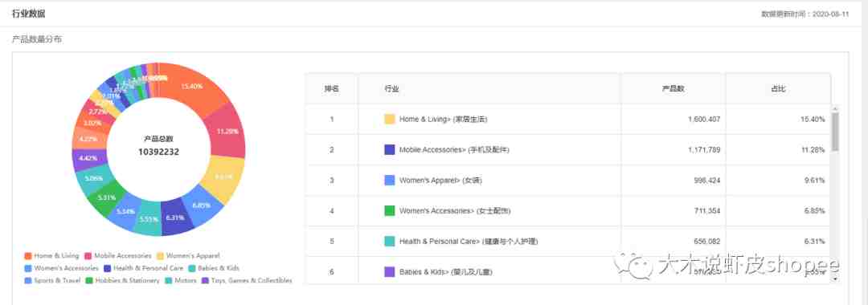The width and height of the screenshot is (868, 305).
Task: Click the table scrollbar down arrow
Action: point(835,279)
